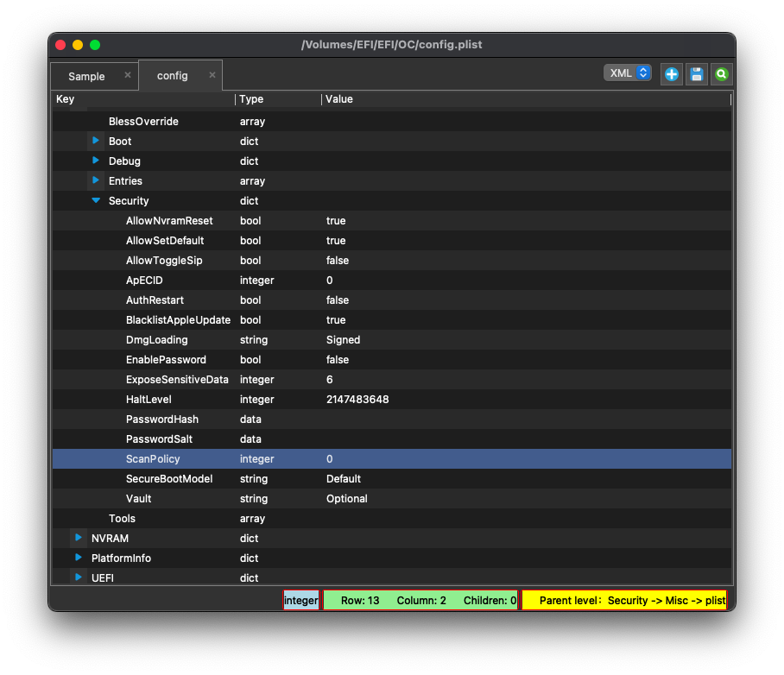Expand the Boot dictionary
The height and width of the screenshot is (675, 784).
coord(95,141)
